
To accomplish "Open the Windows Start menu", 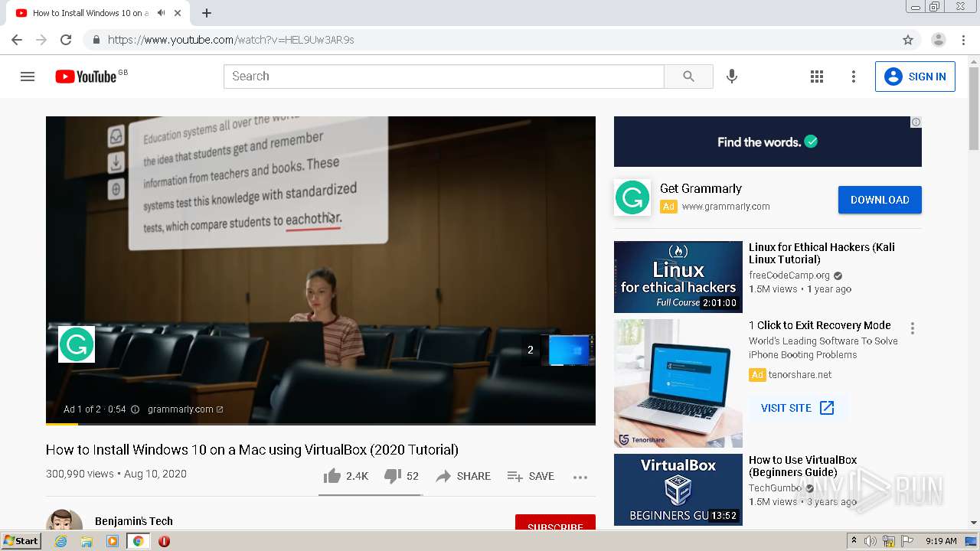I will (x=21, y=541).
